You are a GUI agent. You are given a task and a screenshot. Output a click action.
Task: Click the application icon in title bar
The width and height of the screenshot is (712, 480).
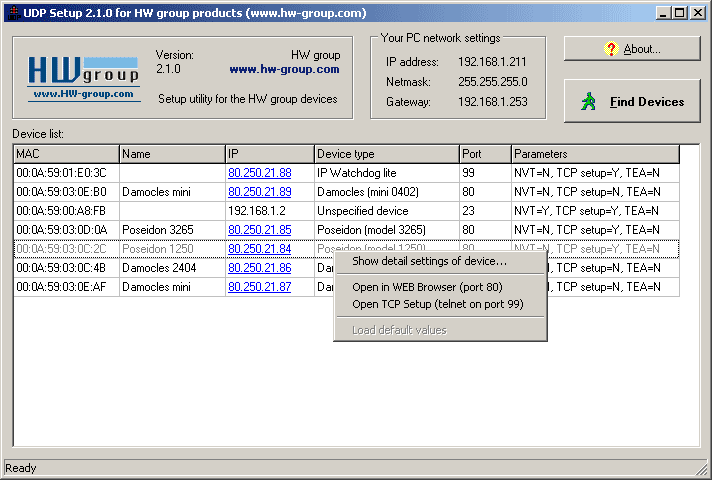click(x=11, y=12)
